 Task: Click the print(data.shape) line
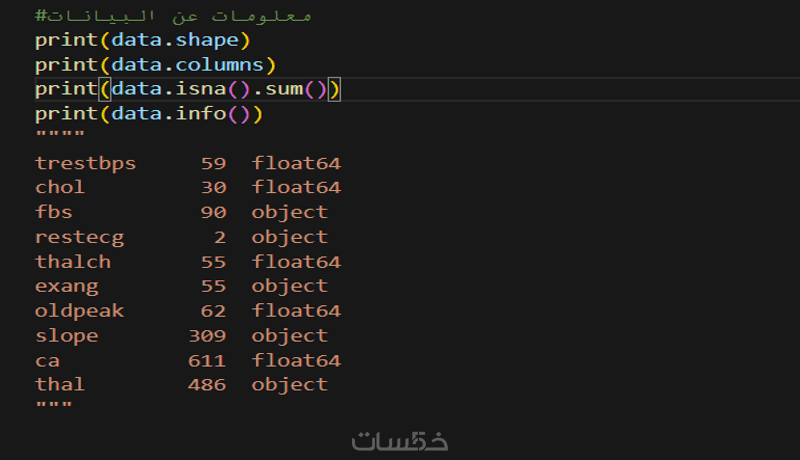[142, 41]
